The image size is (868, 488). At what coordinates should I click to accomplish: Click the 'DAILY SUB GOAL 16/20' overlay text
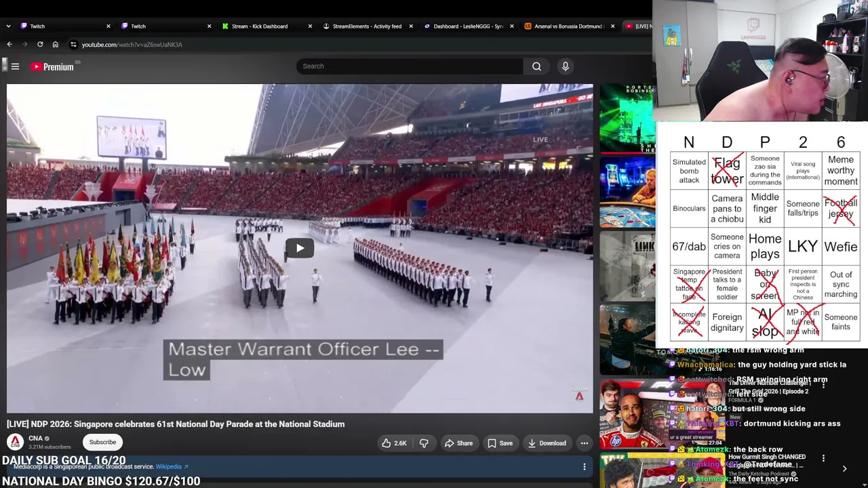tap(63, 461)
